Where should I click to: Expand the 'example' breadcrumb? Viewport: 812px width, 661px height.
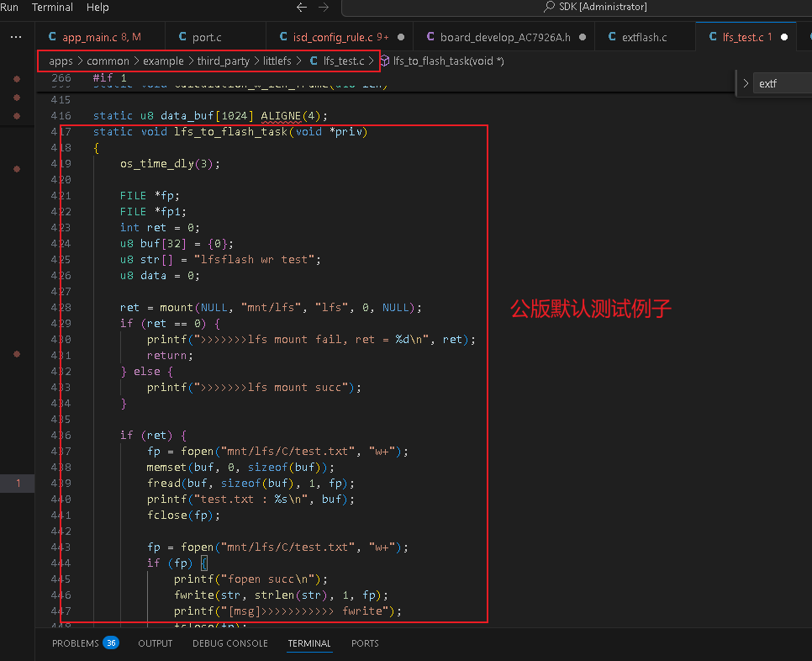tap(163, 61)
